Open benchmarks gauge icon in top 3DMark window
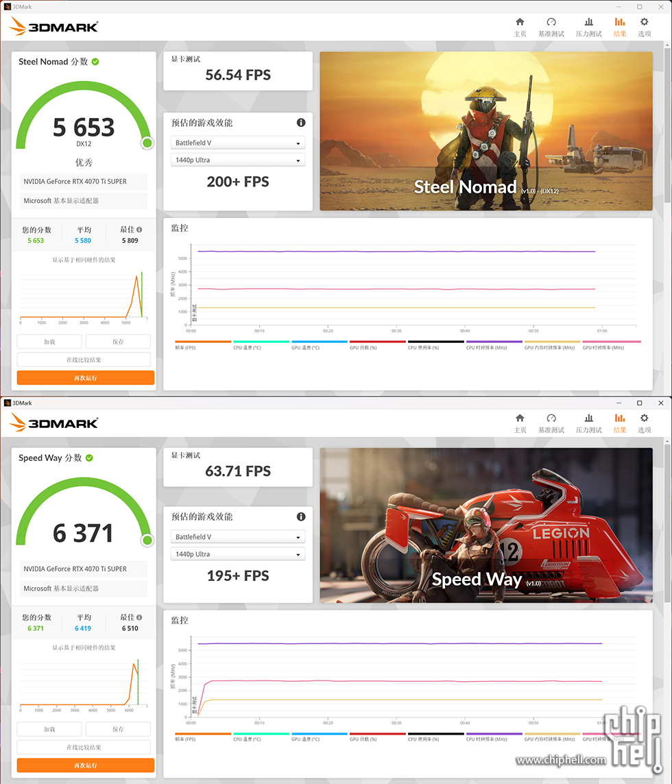 551,22
